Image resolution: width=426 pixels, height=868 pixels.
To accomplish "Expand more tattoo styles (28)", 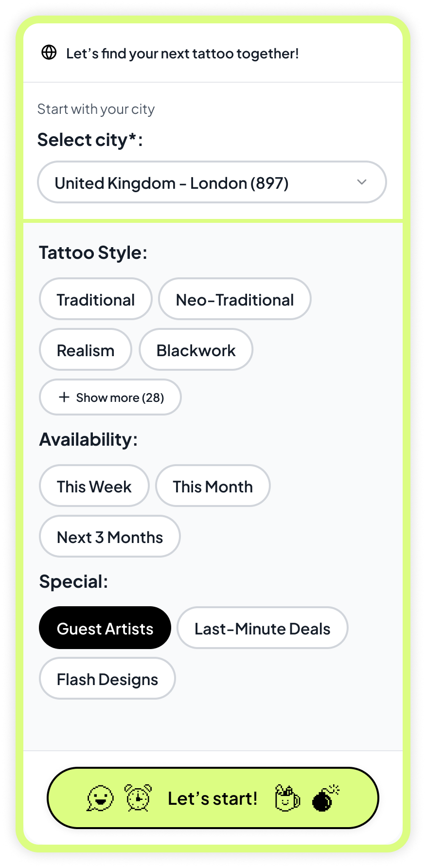I will coord(110,397).
